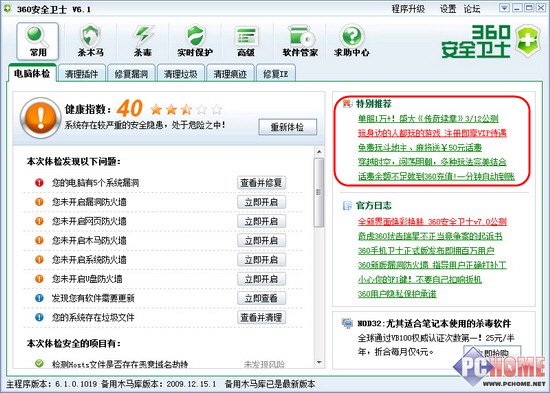The height and width of the screenshot is (393, 550).
Task: Switch to the 清理垃圾 tab
Action: coord(181,74)
